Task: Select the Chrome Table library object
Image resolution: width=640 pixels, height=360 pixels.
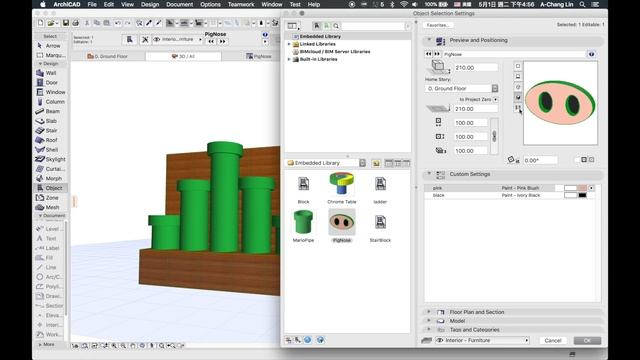Action: pyautogui.click(x=342, y=187)
